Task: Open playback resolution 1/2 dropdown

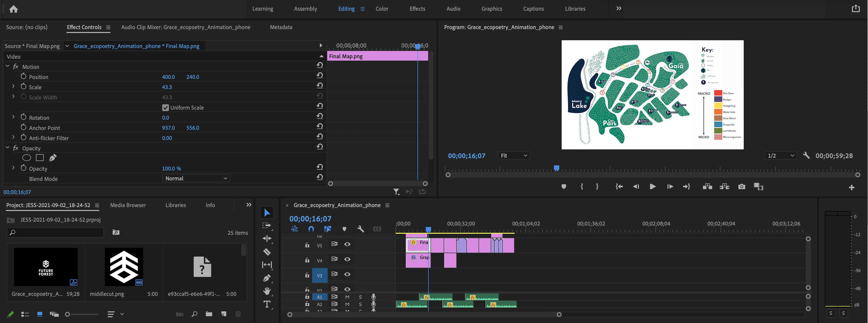Action: (x=781, y=155)
